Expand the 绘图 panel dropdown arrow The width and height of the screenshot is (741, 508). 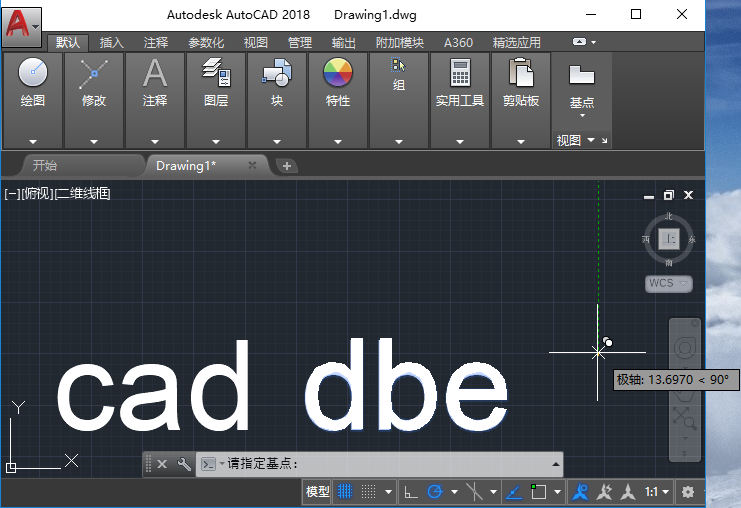click(33, 142)
